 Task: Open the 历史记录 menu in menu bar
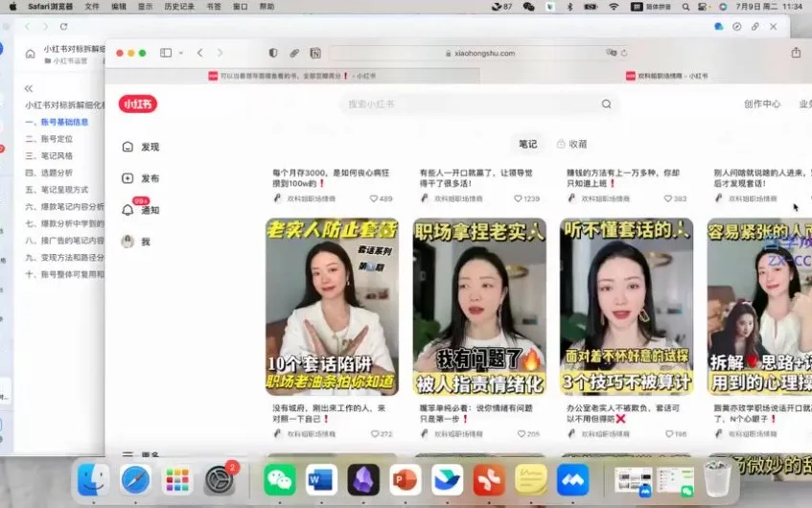pos(178,7)
